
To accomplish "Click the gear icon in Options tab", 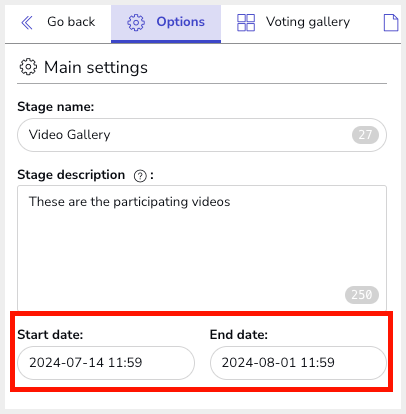I will click(136, 23).
